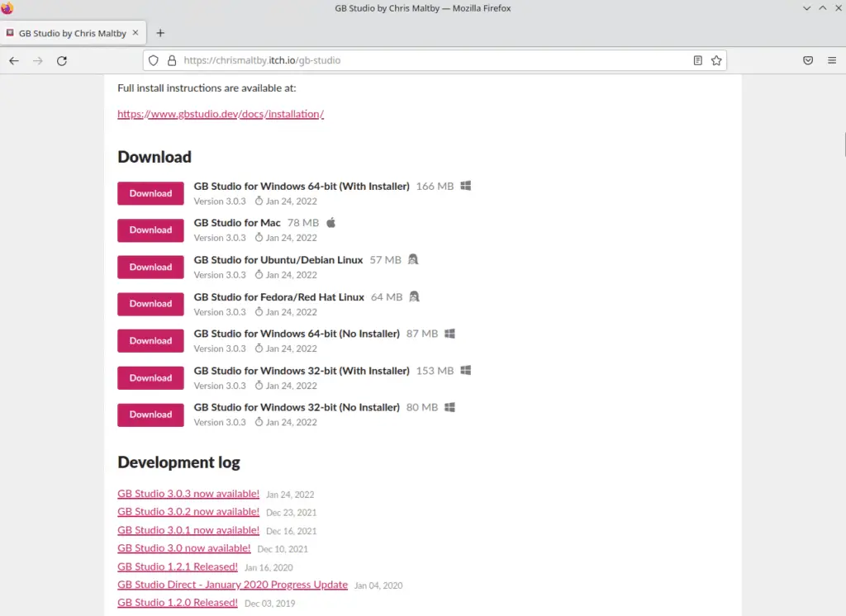Image resolution: width=846 pixels, height=616 pixels.
Task: Click the Apple icon beside Mac download
Action: click(x=330, y=222)
